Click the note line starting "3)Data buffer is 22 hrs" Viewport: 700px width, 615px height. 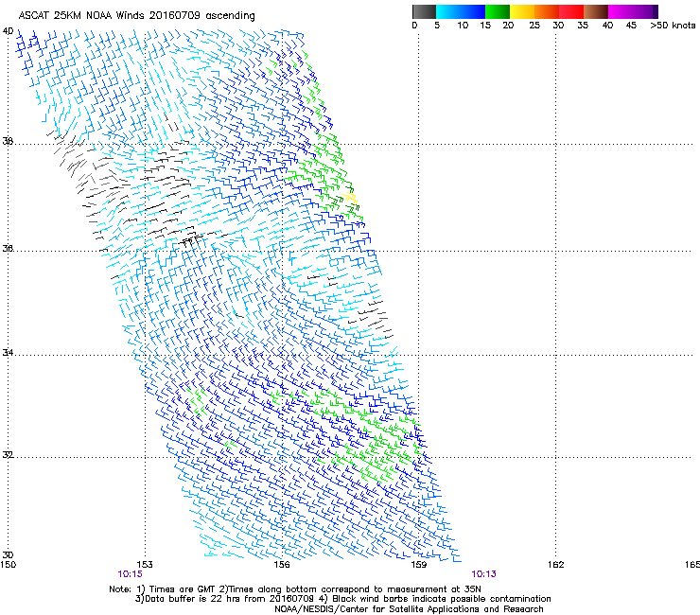pyautogui.click(x=342, y=599)
